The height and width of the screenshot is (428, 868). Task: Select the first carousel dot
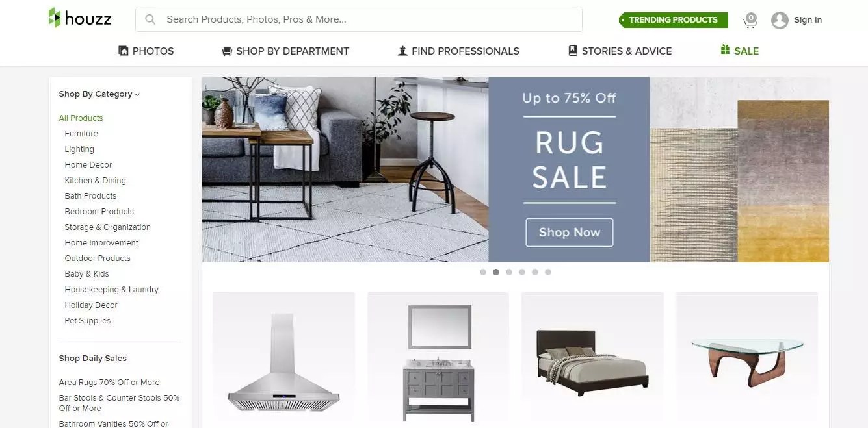click(483, 272)
